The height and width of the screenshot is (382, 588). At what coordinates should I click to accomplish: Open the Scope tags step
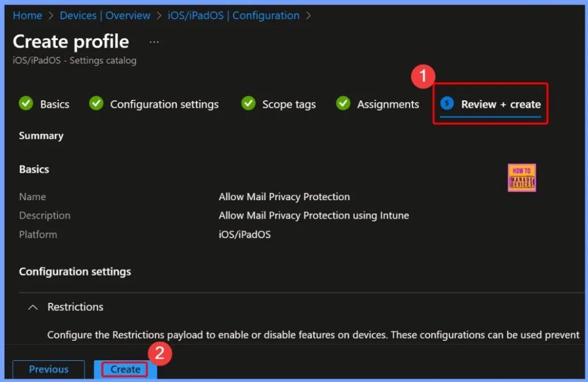click(289, 104)
